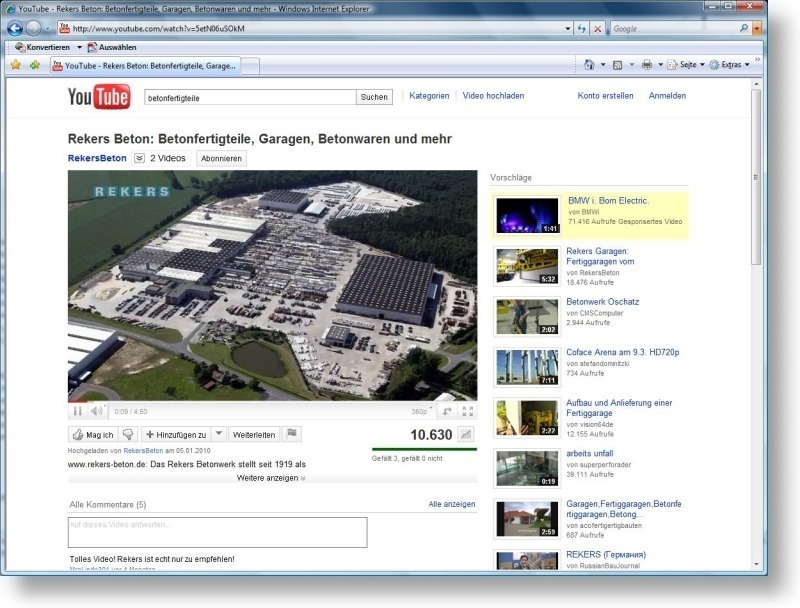The image size is (800, 608).
Task: Open the BMW i. Born Electric thumbnail
Action: (528, 215)
